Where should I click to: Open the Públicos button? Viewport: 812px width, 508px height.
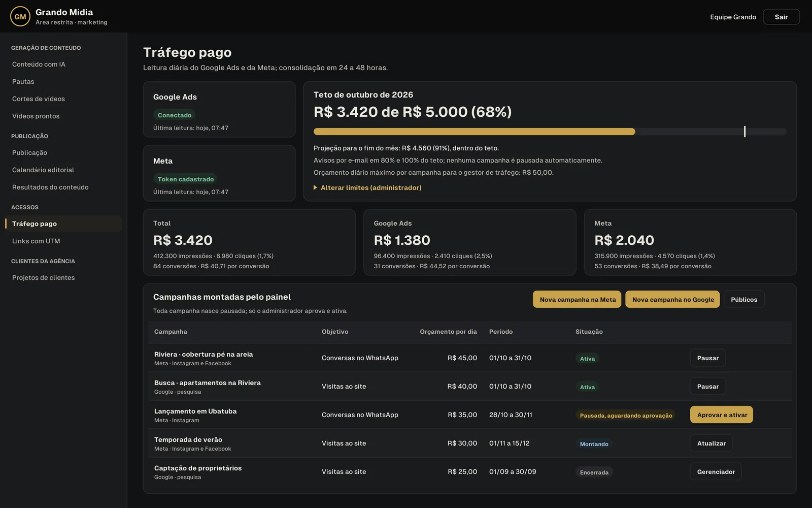click(744, 299)
